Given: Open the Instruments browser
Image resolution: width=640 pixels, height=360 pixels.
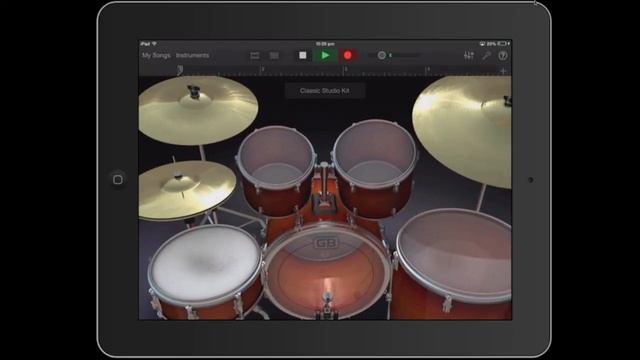Looking at the screenshot, I should (192, 55).
